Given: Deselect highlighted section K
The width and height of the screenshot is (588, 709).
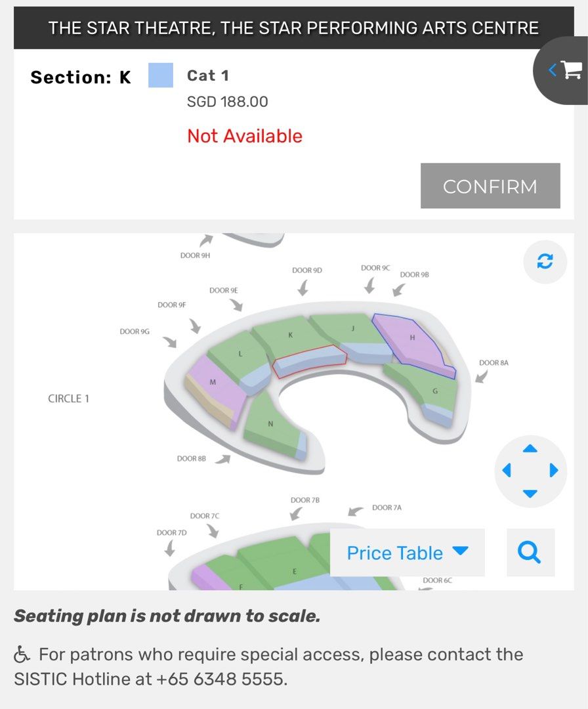Looking at the screenshot, I should point(308,361).
